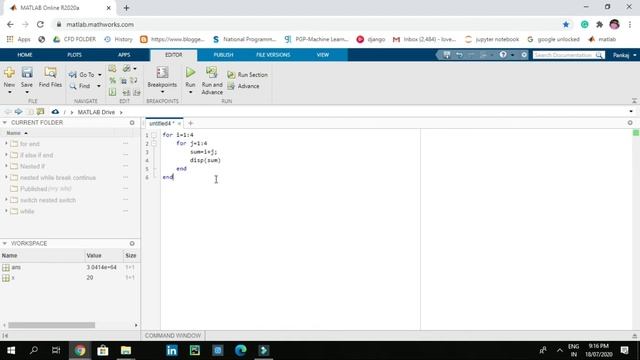Viewport: 640px width, 360px height.
Task: Select the Published folder
Action: click(33, 189)
